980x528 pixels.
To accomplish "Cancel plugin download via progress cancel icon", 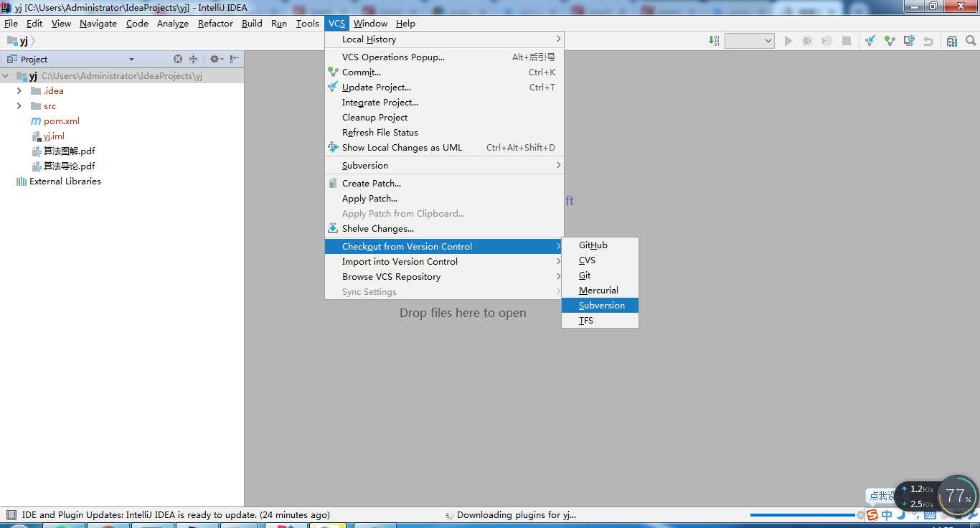I will (861, 515).
